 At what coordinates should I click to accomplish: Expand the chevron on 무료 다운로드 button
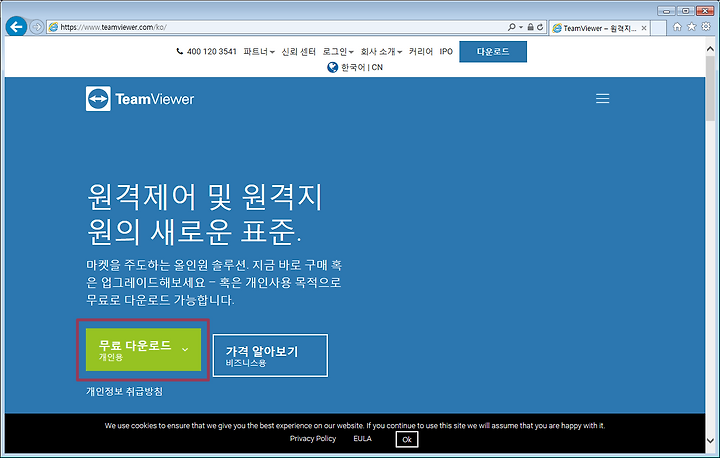[185, 350]
